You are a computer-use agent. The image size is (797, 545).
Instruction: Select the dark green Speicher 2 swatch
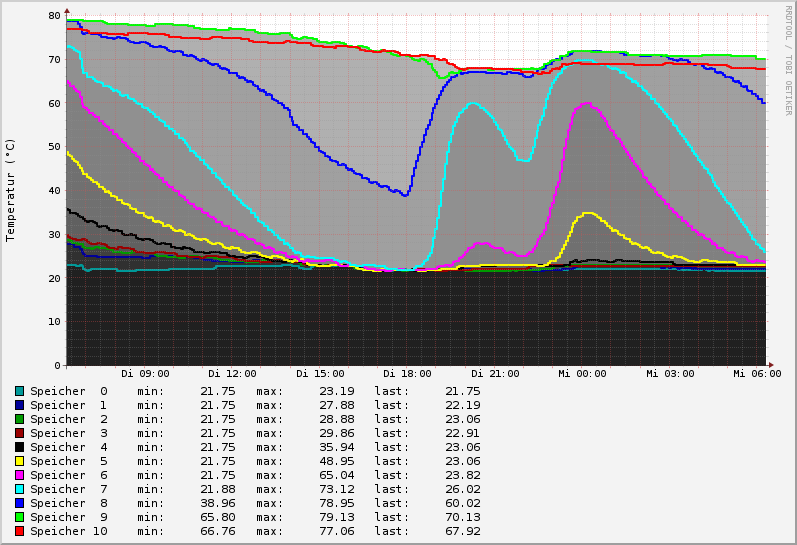19,419
